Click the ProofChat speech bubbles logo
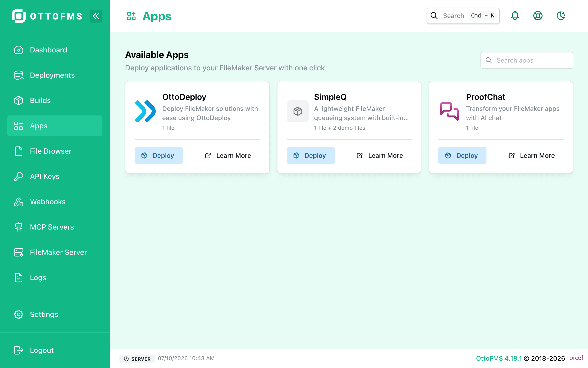This screenshot has height=368, width=588. [449, 111]
